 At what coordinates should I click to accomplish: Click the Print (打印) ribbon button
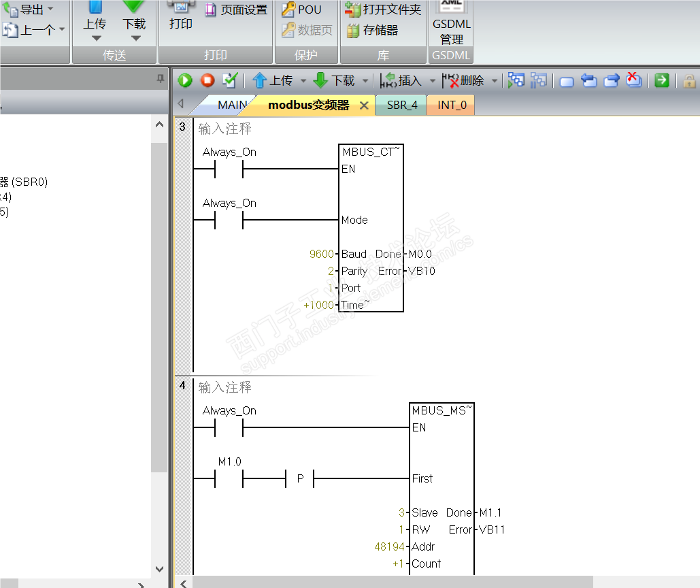(x=181, y=15)
